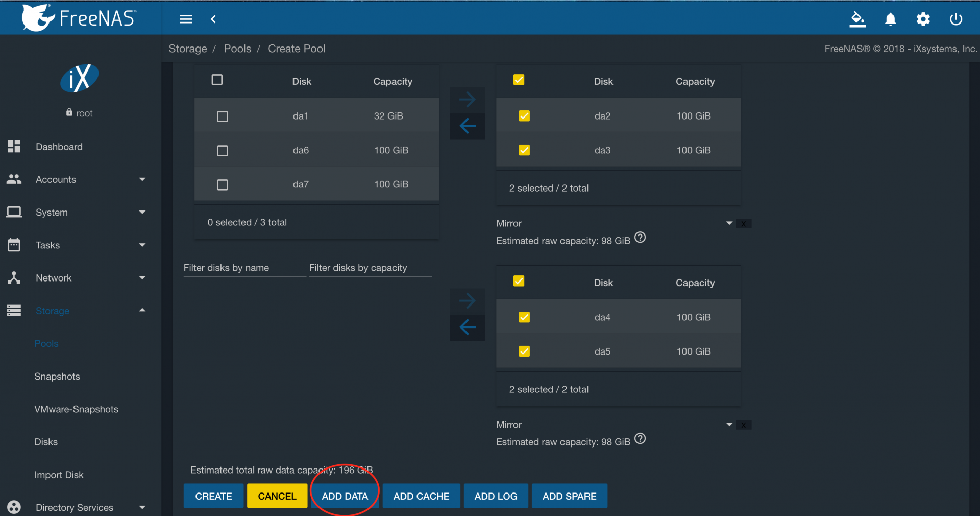
Task: Click the Pools breadcrumb link
Action: point(237,49)
